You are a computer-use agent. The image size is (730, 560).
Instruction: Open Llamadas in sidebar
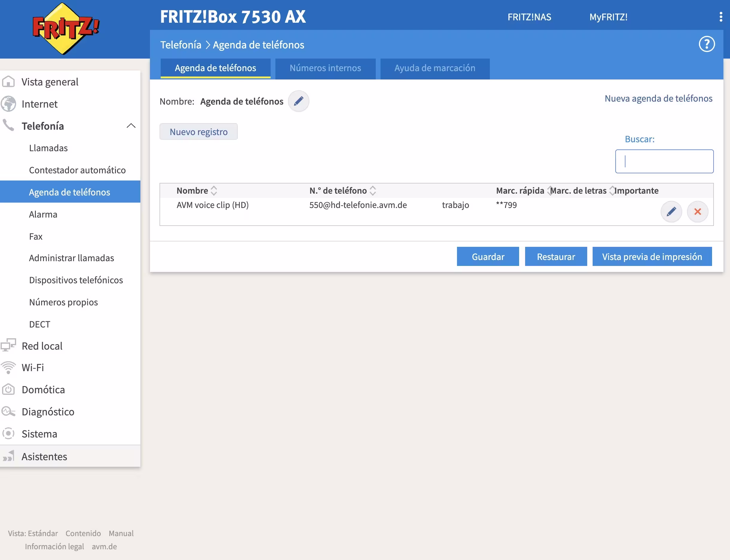[48, 148]
